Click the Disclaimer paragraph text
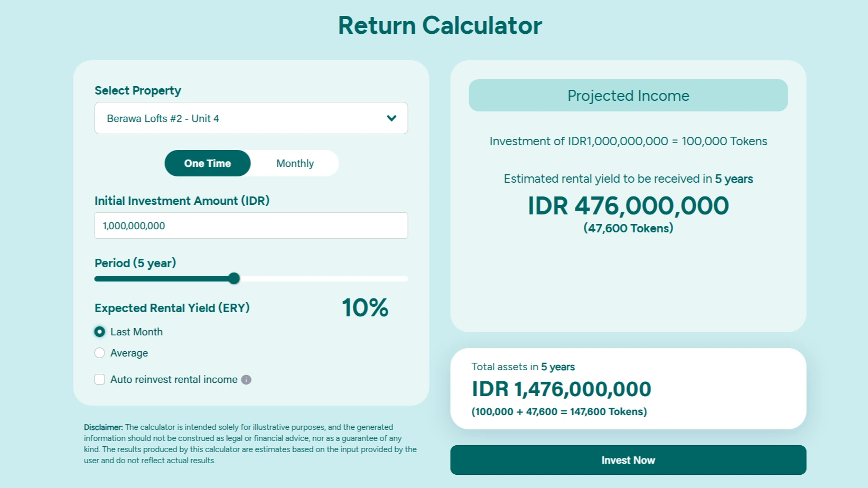This screenshot has width=868, height=488. click(250, 444)
